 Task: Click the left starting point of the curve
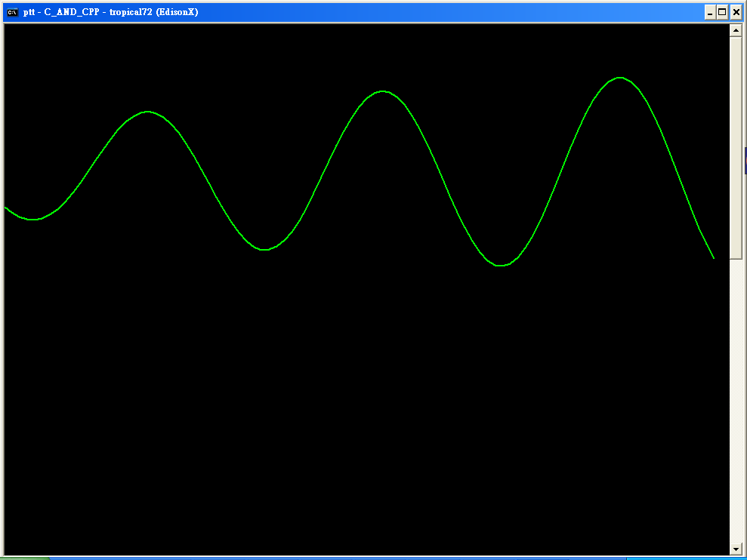(x=6, y=207)
